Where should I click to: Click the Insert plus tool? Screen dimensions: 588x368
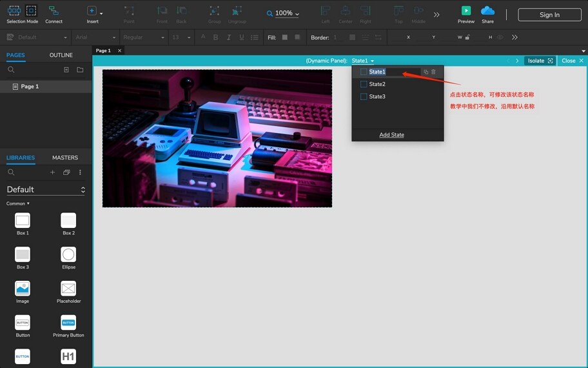coord(92,10)
